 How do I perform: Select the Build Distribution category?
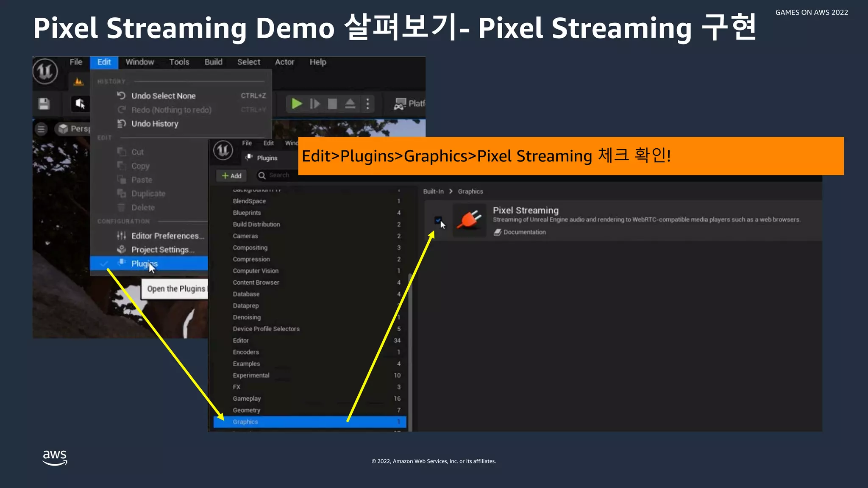309,225
